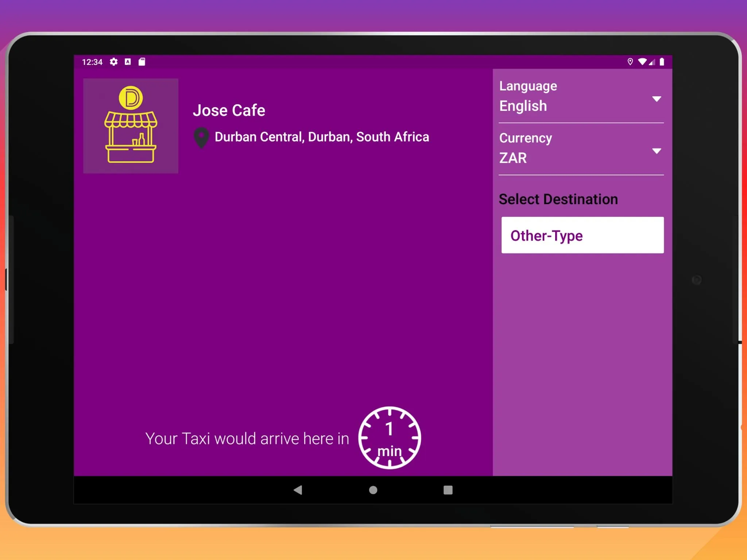Tap the Jose Cafe kiosk logo image
The image size is (747, 560).
click(x=131, y=126)
